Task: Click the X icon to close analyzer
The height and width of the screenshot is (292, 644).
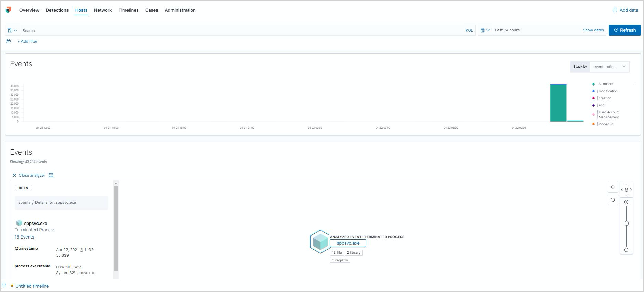Action: pos(14,176)
